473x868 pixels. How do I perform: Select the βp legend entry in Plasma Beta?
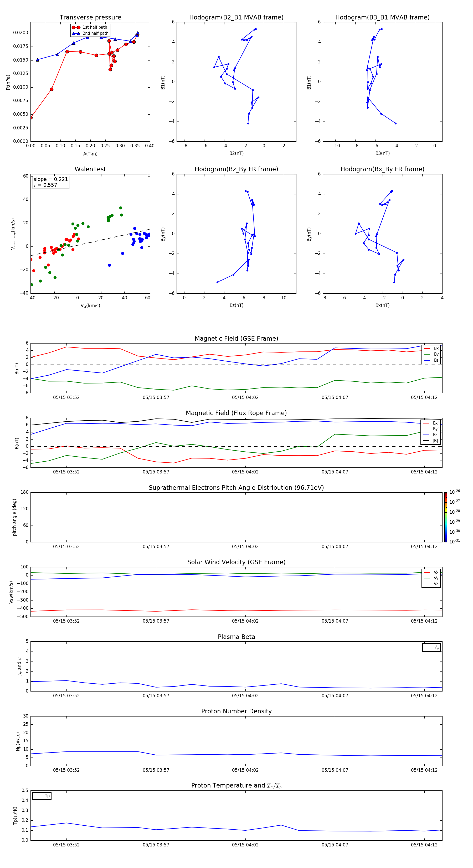[x=431, y=647]
